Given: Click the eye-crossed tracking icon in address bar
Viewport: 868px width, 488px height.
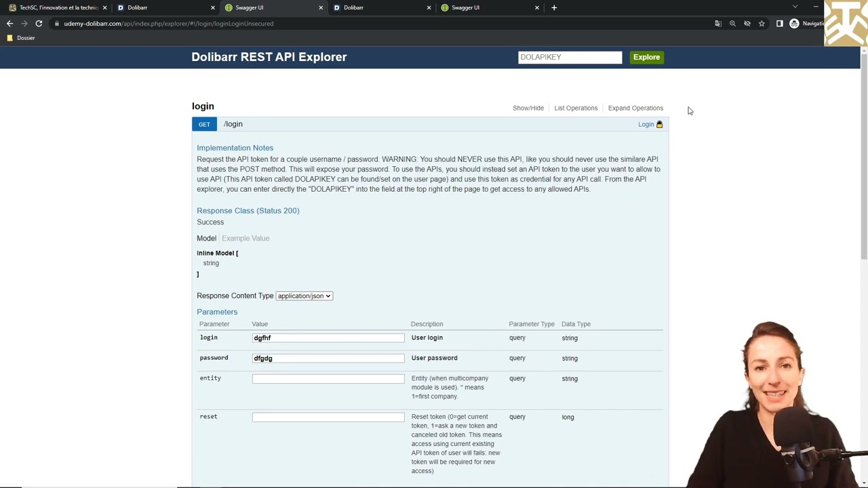Looking at the screenshot, I should click(x=747, y=24).
